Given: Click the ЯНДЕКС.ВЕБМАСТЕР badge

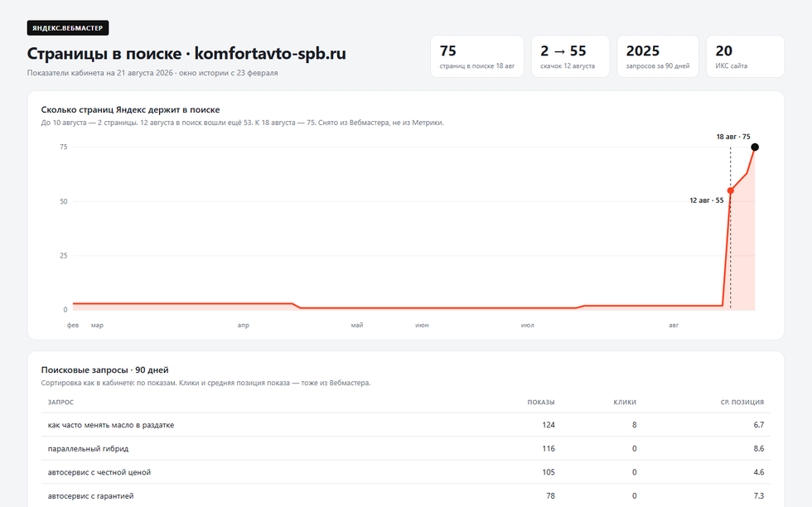Looking at the screenshot, I should click(68, 28).
